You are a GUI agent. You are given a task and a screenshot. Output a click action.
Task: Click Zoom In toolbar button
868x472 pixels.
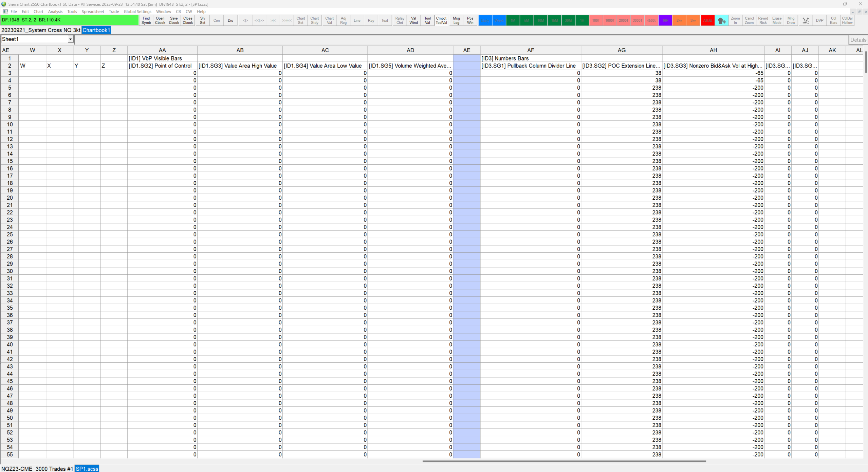click(x=735, y=21)
